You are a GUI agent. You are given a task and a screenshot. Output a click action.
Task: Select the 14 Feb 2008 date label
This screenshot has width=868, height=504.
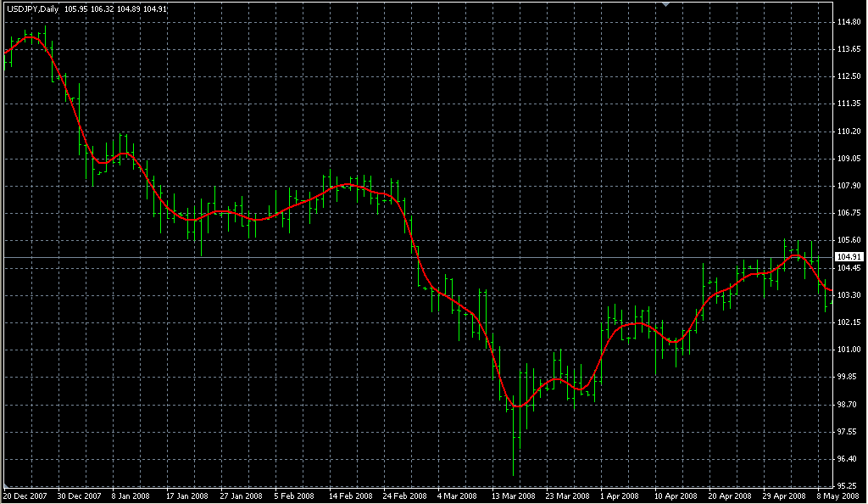(x=351, y=496)
